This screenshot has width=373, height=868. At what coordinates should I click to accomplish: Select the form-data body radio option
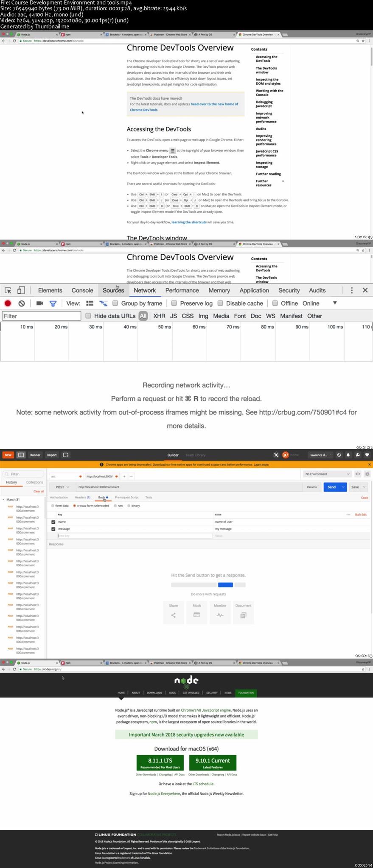53,506
